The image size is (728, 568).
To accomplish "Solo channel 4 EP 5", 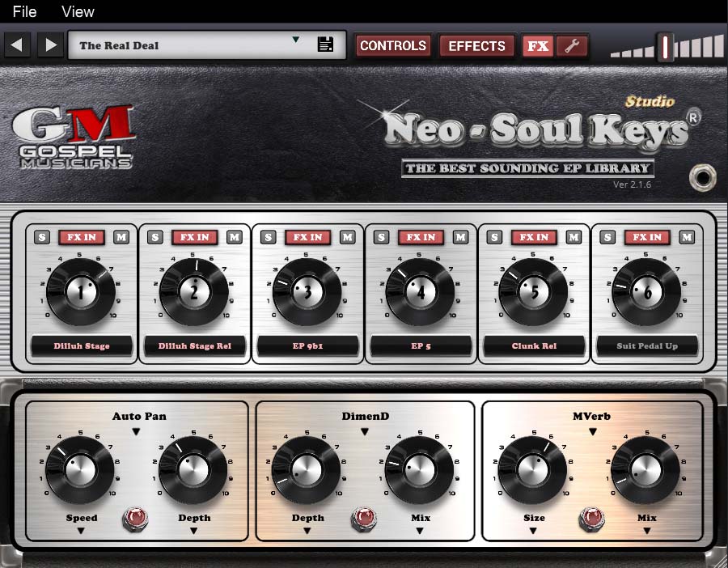I will click(x=381, y=237).
